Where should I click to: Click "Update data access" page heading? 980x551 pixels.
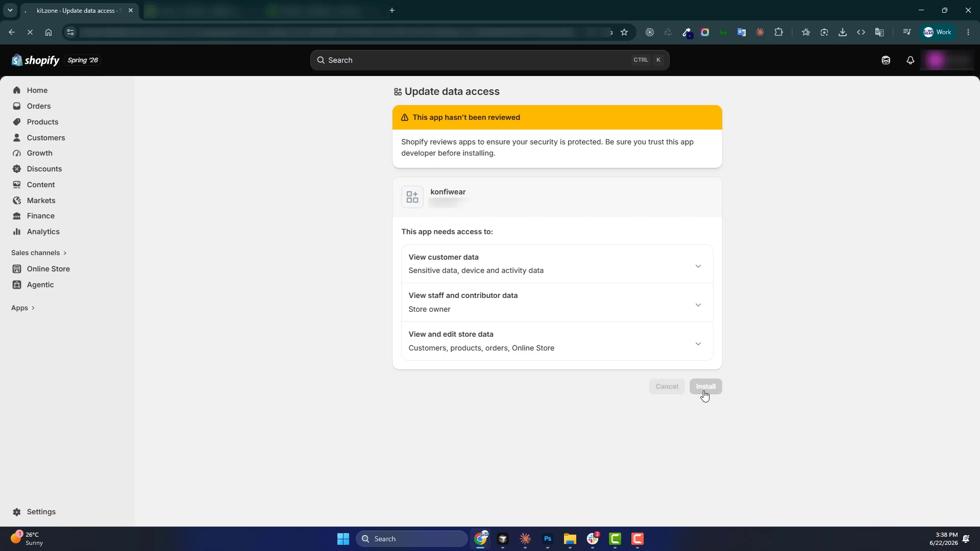click(452, 92)
